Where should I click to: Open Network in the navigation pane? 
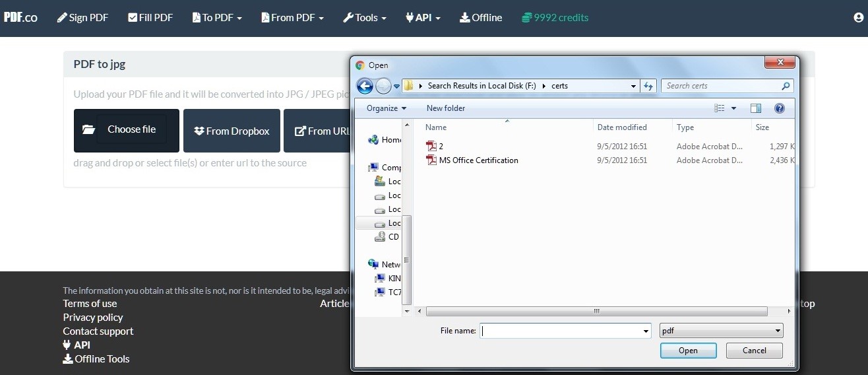point(385,265)
